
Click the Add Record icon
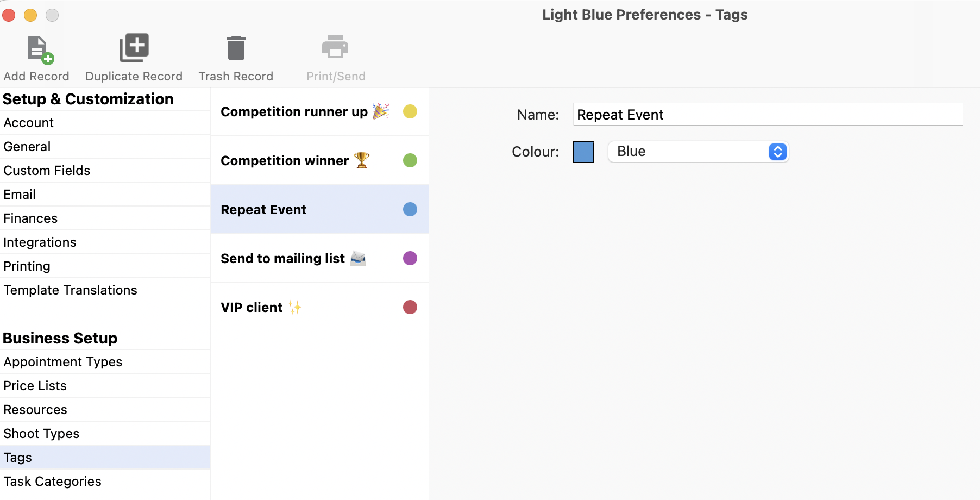(40, 49)
